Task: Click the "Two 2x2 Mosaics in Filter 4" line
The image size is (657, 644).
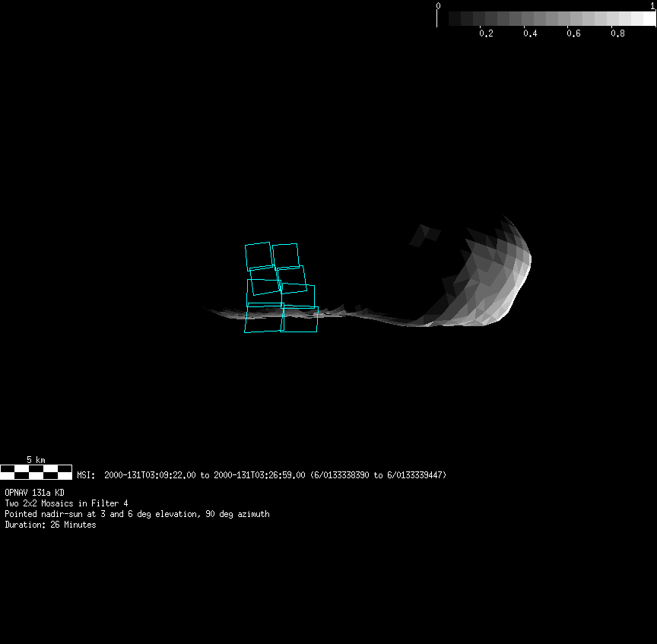Action: tap(66, 503)
